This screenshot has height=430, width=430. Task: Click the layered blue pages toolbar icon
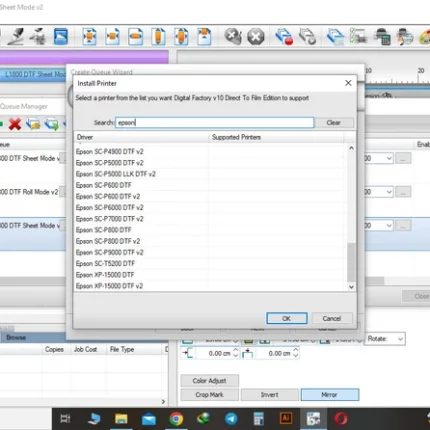pos(335,36)
